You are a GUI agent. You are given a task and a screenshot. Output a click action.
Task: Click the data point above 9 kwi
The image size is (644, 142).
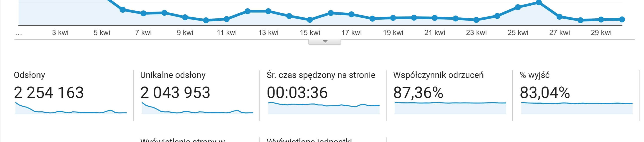[185, 17]
